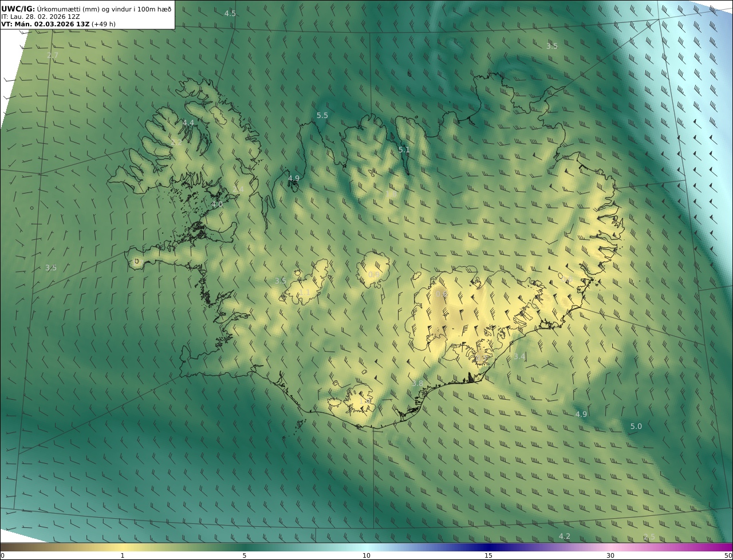Viewport: 733px width, 560px height.
Task: Click the 4.5 value label on the map
Action: 230,13
